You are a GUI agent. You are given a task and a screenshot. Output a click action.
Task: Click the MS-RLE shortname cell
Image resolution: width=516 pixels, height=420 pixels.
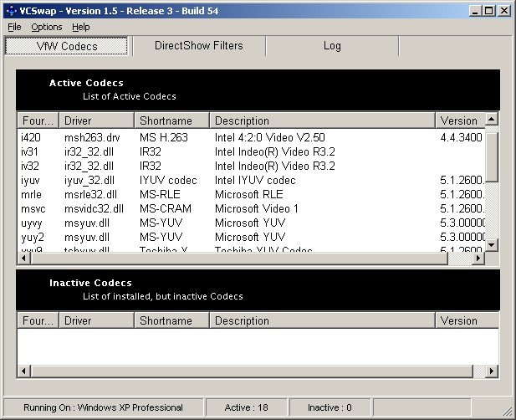point(160,195)
